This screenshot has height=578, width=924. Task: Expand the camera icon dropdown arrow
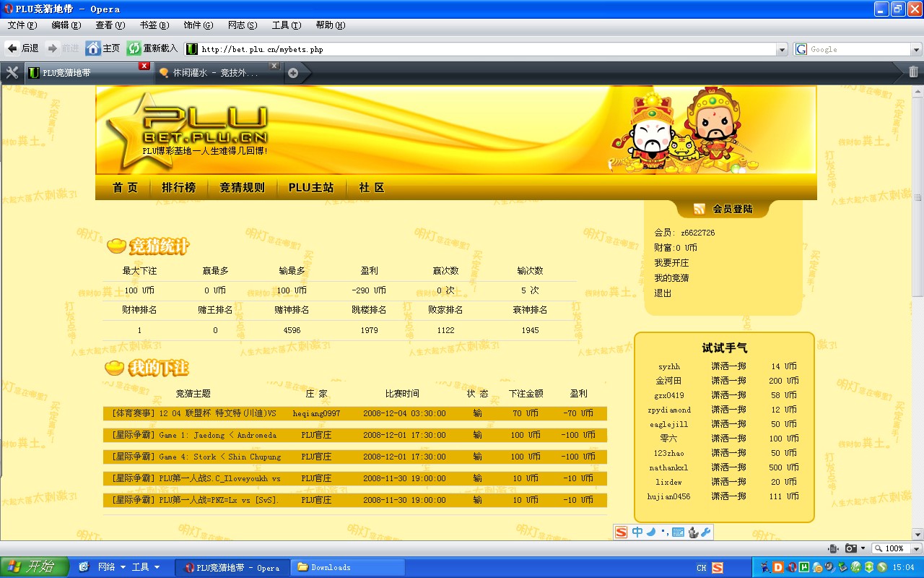[x=863, y=548]
